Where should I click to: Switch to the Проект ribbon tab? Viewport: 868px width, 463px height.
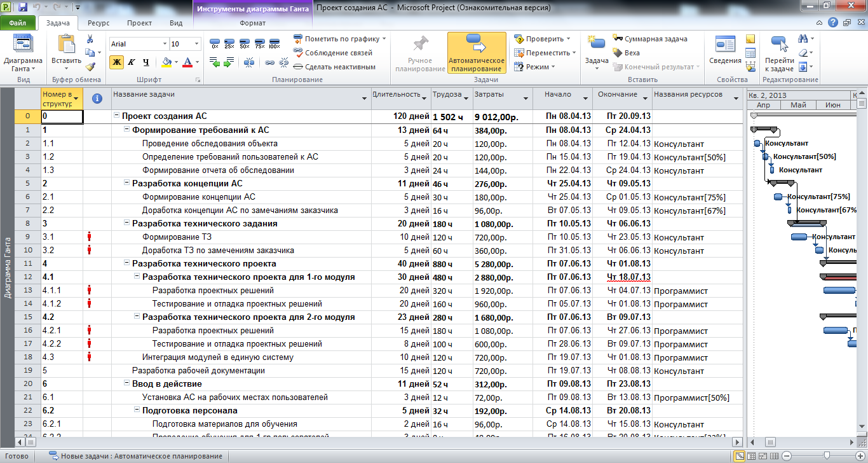[139, 23]
